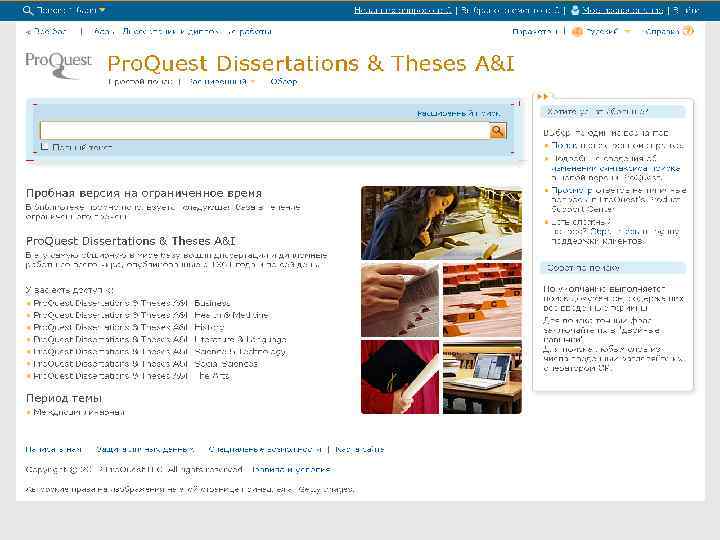This screenshot has height=540, width=720.
Task: Open the Специальные возможности footer link
Action: pos(265,449)
